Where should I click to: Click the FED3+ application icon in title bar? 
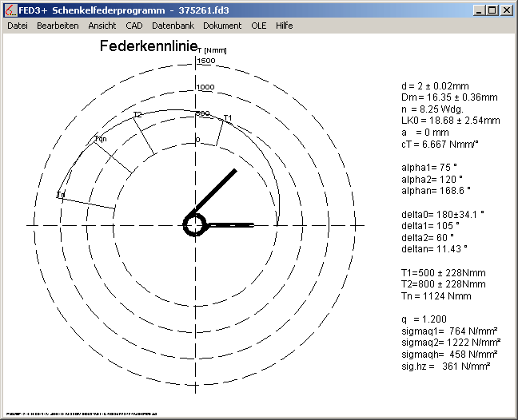pyautogui.click(x=10, y=10)
